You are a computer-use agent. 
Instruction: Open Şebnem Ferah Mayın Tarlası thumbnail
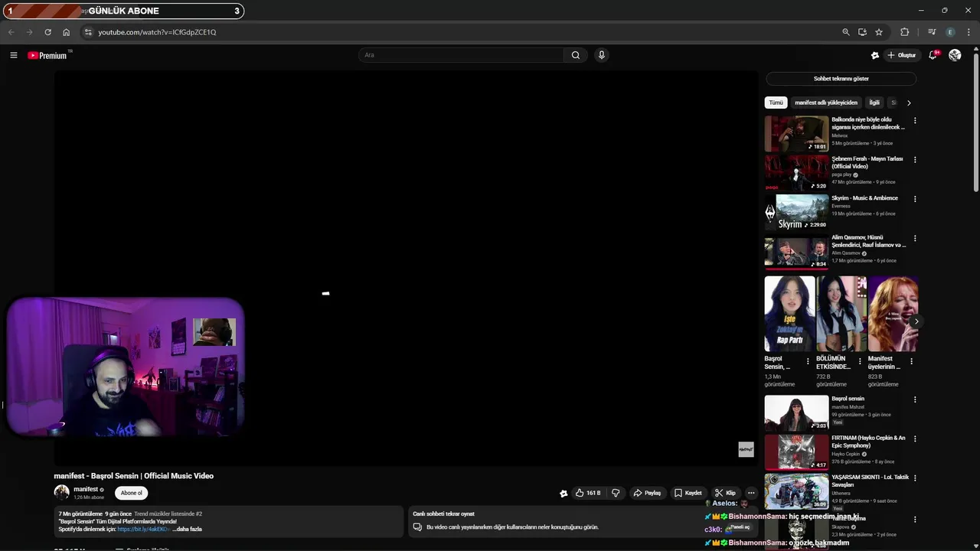pos(796,173)
